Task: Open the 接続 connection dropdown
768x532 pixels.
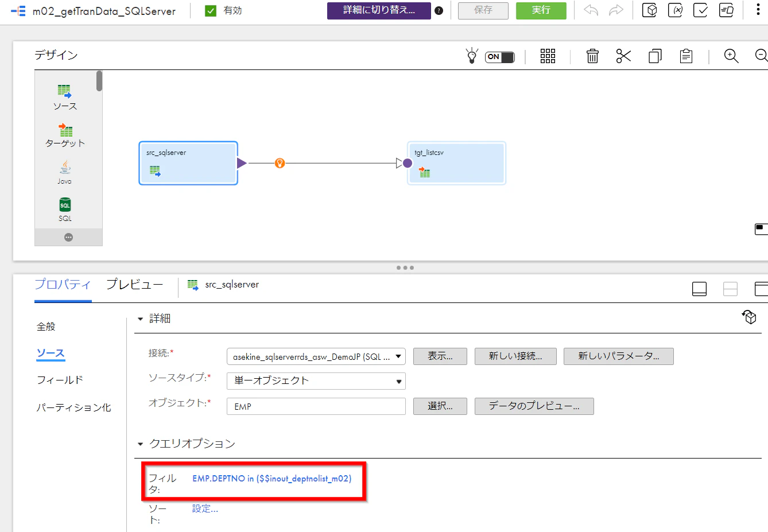Action: 316,356
